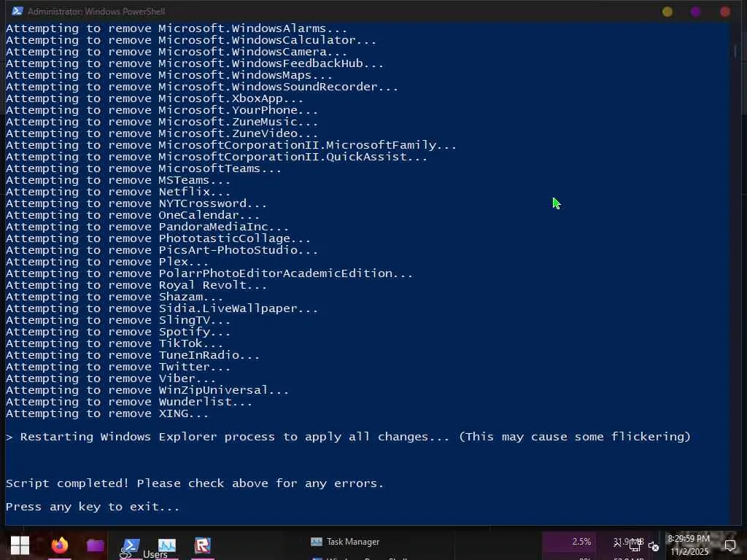Image resolution: width=747 pixels, height=560 pixels.
Task: Click the 2.5% usage cell in Task Manager
Action: coord(570,542)
